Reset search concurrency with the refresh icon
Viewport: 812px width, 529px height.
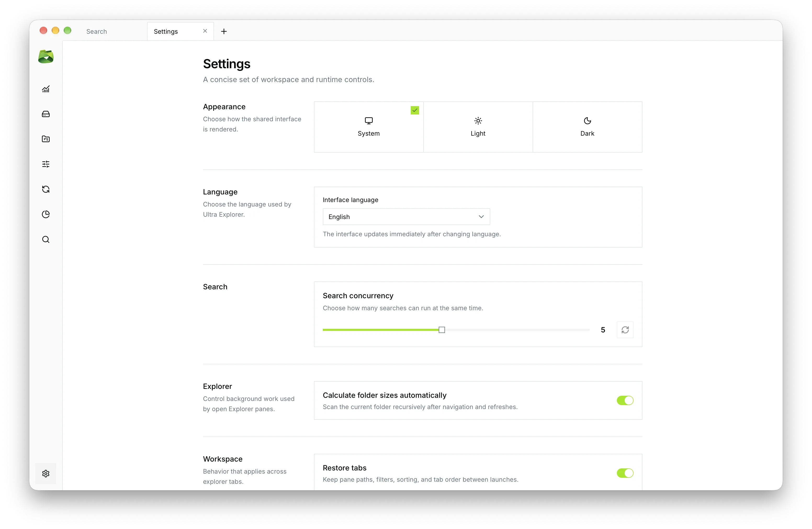[x=625, y=330]
